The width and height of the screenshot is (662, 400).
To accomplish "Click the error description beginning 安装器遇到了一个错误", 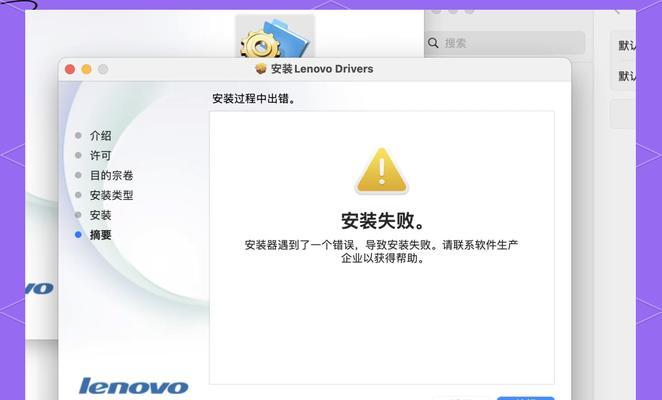I will [x=381, y=251].
